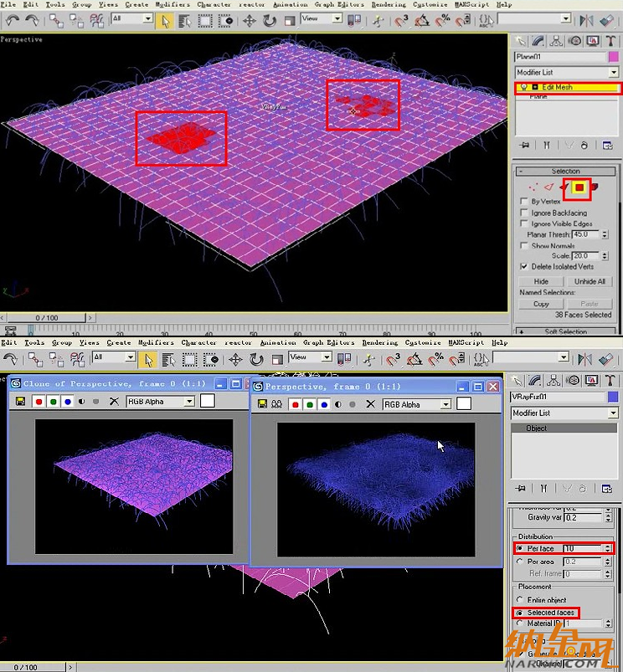Activate Select and Rotate in upper toolbar
The image size is (623, 672).
point(270,21)
